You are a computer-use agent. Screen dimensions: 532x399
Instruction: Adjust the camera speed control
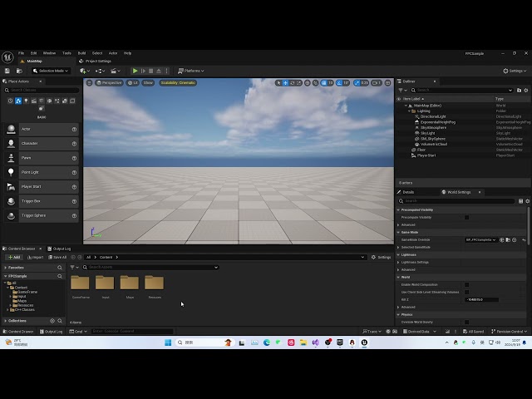[377, 83]
